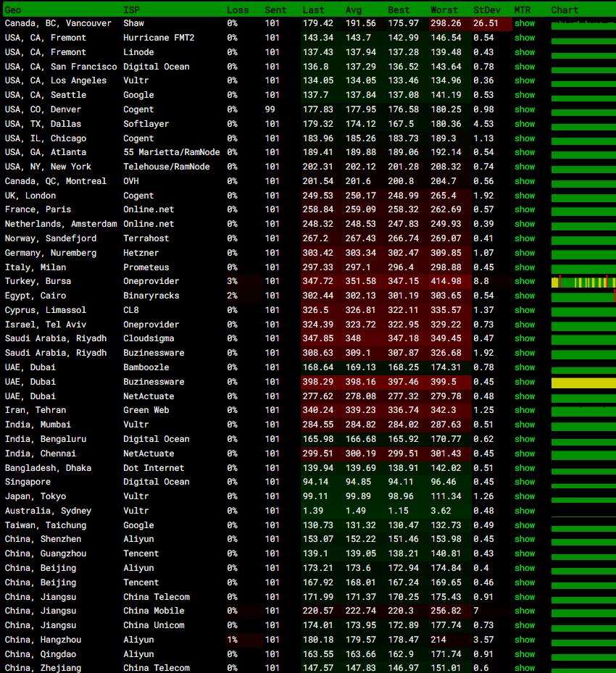
Task: Click the Best column header
Action: click(399, 10)
